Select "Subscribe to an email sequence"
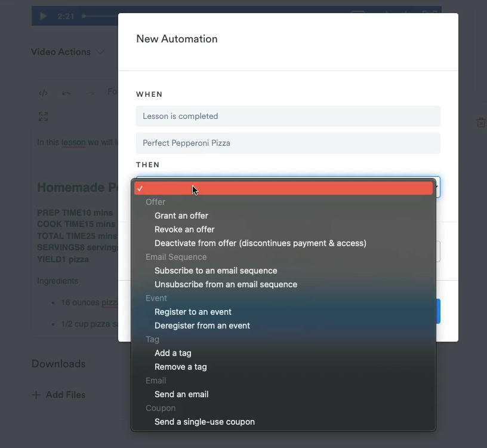487x448 pixels. 215,271
